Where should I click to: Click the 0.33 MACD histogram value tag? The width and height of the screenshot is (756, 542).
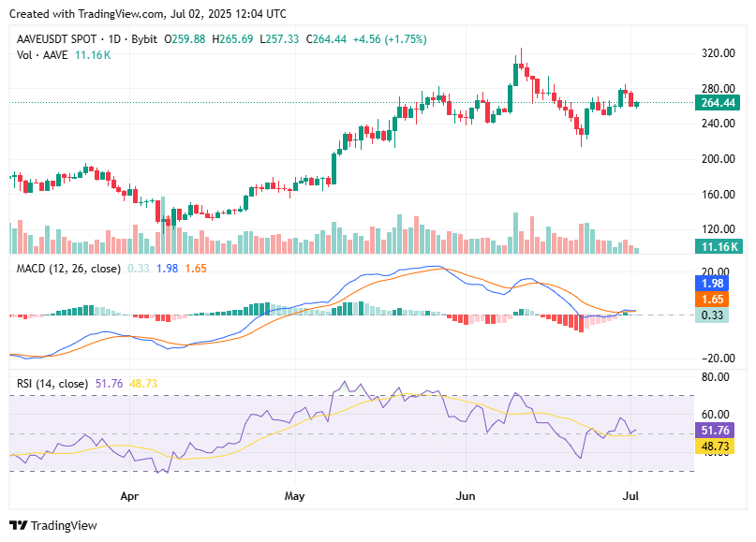(x=714, y=314)
